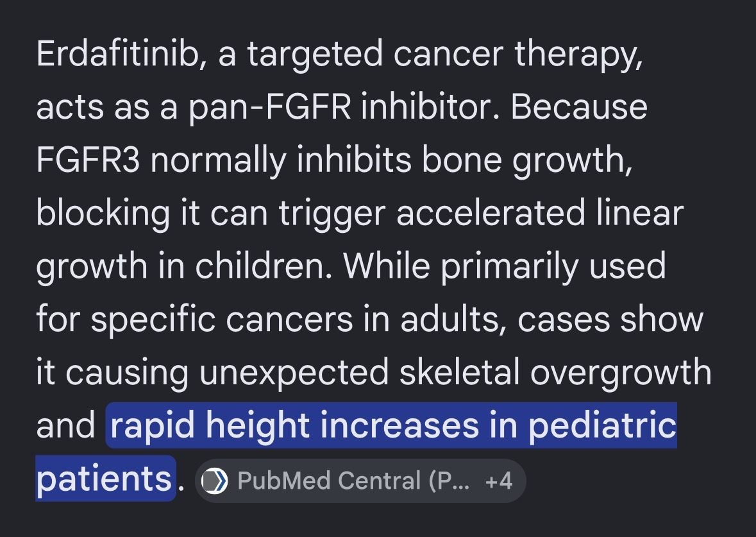Show the +4 additional sources
This screenshot has height=537, width=756.
[498, 481]
